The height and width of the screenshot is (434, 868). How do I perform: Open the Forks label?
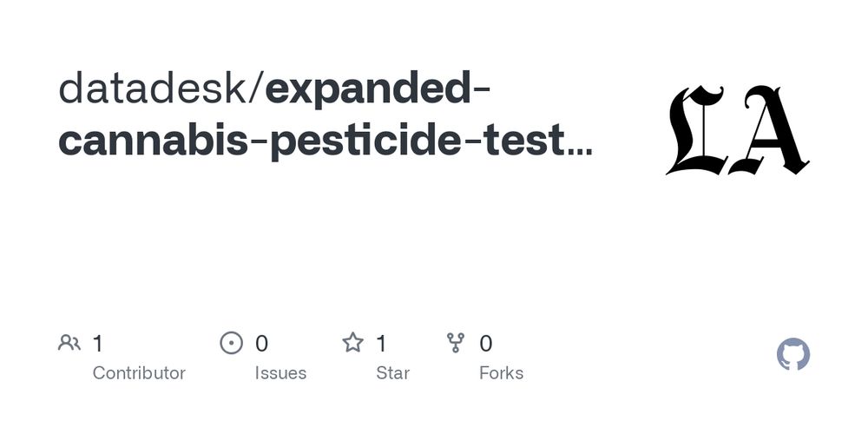(x=502, y=373)
